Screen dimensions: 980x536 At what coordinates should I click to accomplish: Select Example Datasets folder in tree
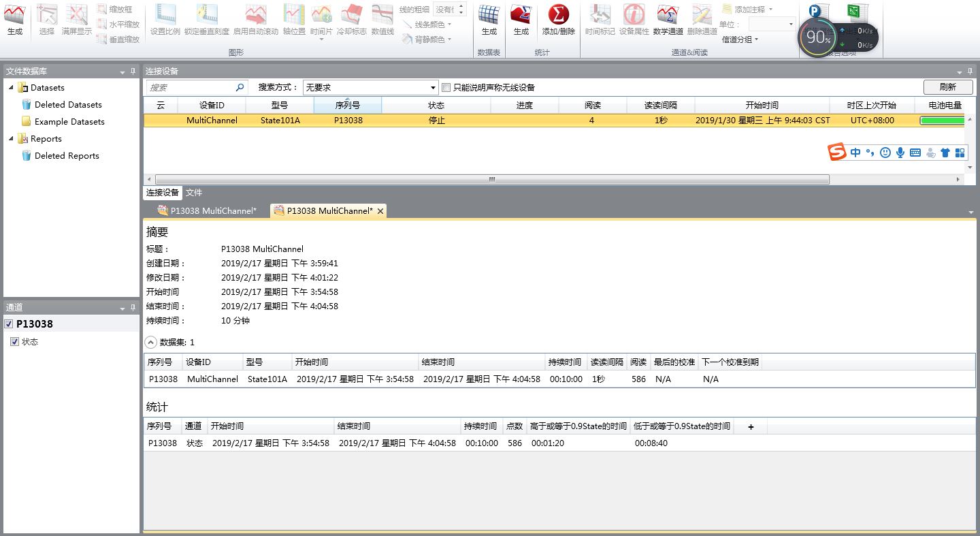(x=69, y=122)
